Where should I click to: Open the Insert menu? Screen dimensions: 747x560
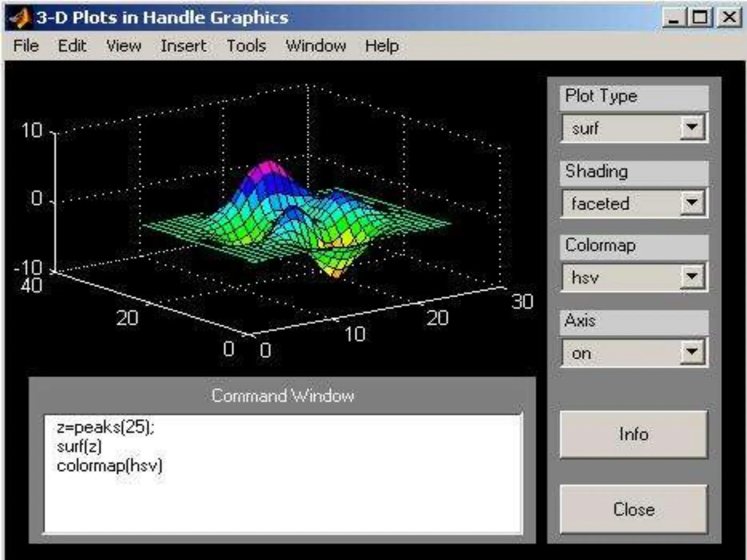point(183,46)
